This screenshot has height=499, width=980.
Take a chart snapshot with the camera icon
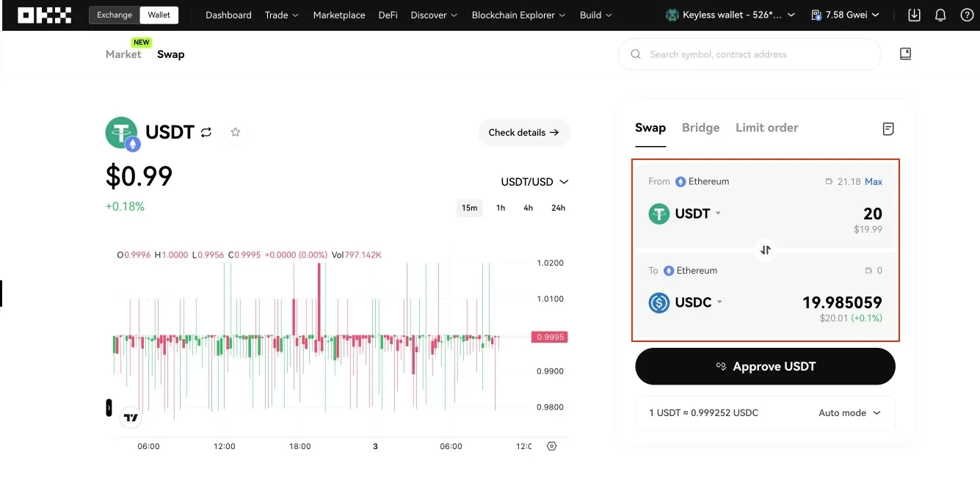tap(551, 445)
